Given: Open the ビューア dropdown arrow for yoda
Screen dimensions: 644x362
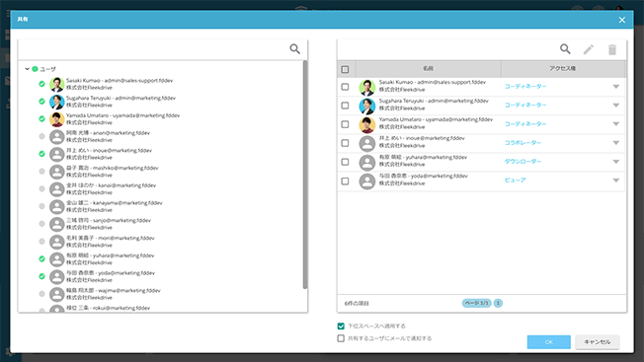Looking at the screenshot, I should point(616,181).
